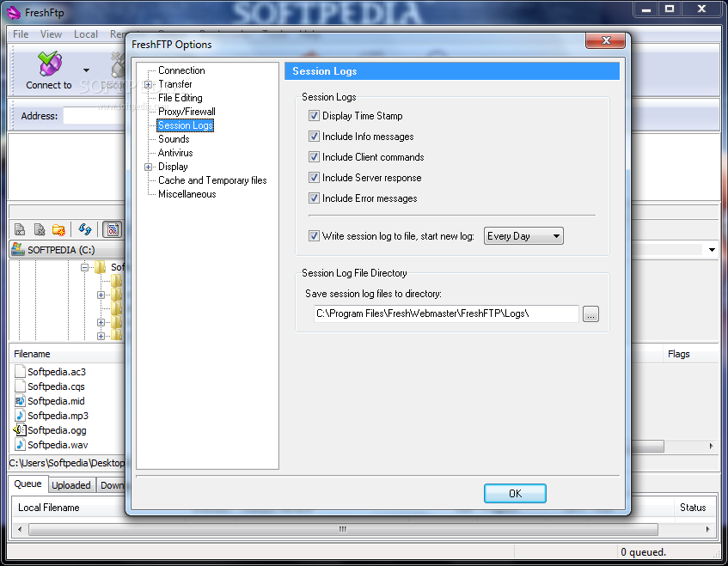Click the Softpedia.mid file icon
Viewport: 728px width, 566px height.
[x=20, y=401]
